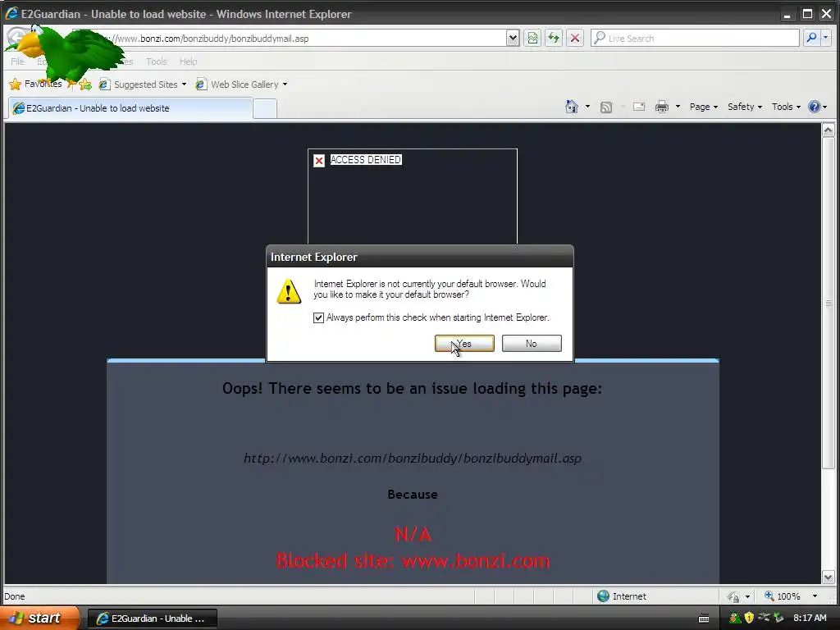Click the Internet zone globe in status bar
Screen dimensions: 840x630
click(x=603, y=596)
